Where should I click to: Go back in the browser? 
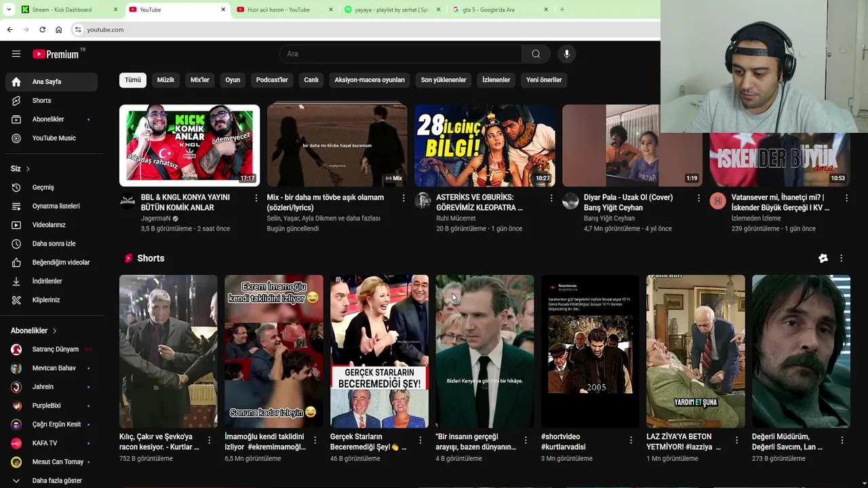tap(9, 30)
